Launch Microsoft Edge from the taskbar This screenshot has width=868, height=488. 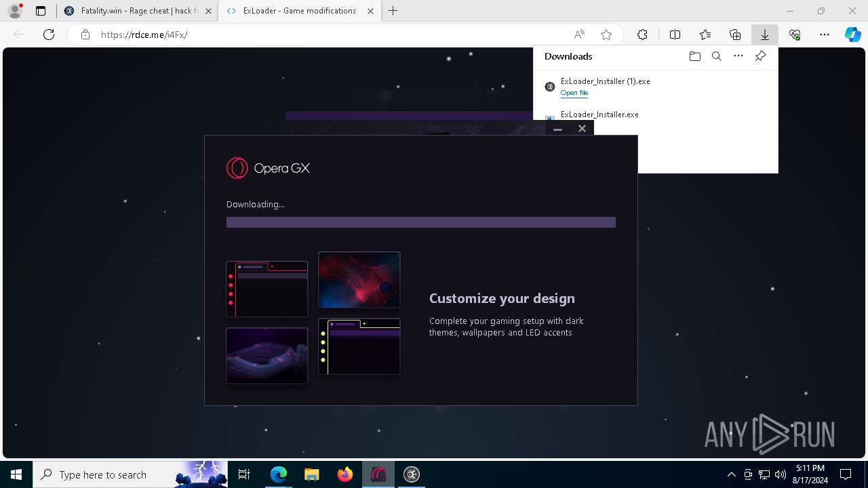pos(279,474)
